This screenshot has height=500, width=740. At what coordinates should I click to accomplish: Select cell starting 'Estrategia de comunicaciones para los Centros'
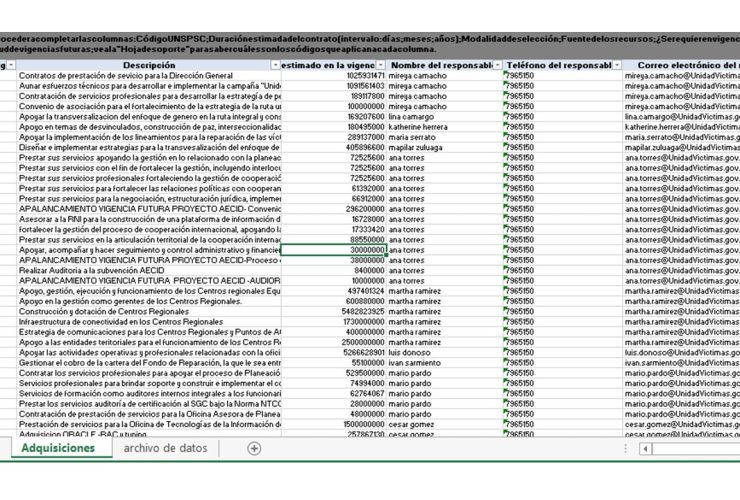click(149, 332)
